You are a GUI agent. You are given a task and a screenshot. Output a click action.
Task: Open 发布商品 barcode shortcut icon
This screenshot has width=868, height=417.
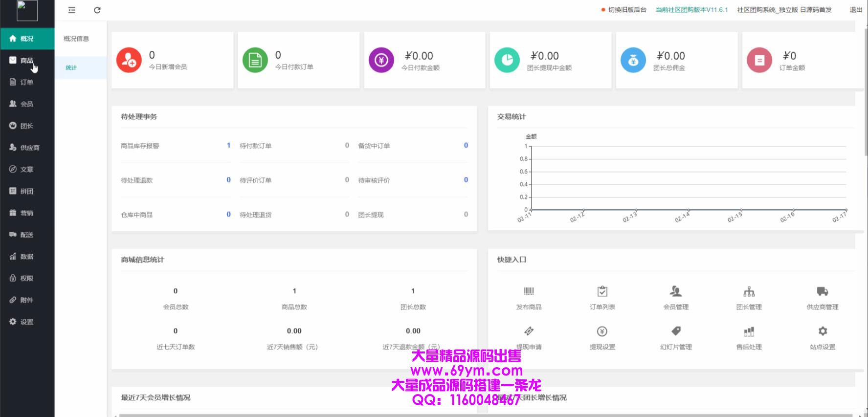point(529,291)
